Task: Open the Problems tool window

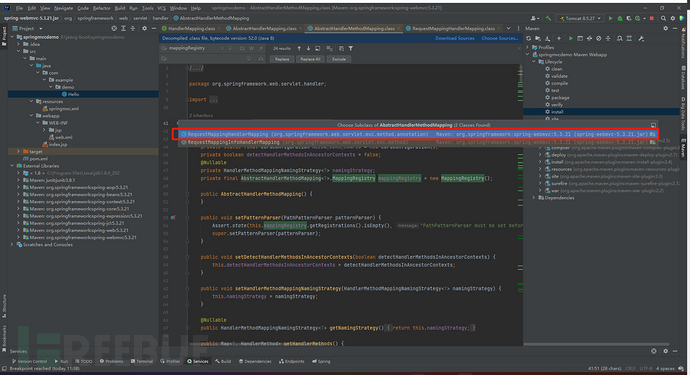Action: point(111,361)
